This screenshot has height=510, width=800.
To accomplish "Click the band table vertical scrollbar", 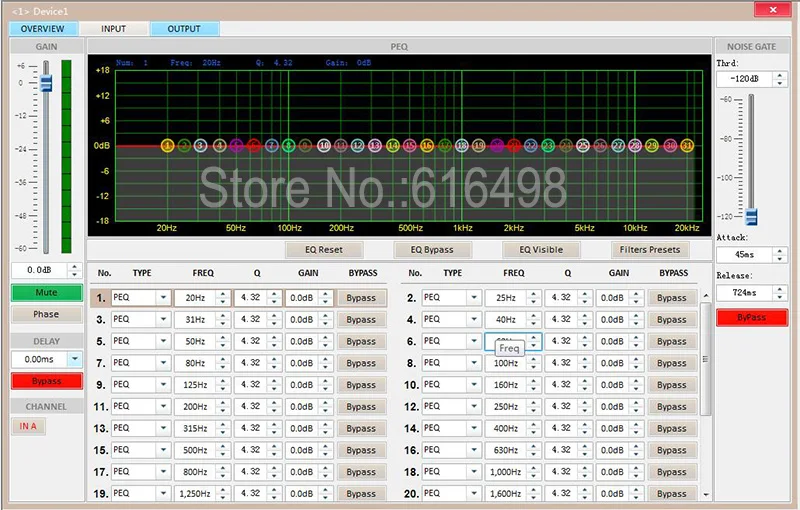I will (x=706, y=359).
